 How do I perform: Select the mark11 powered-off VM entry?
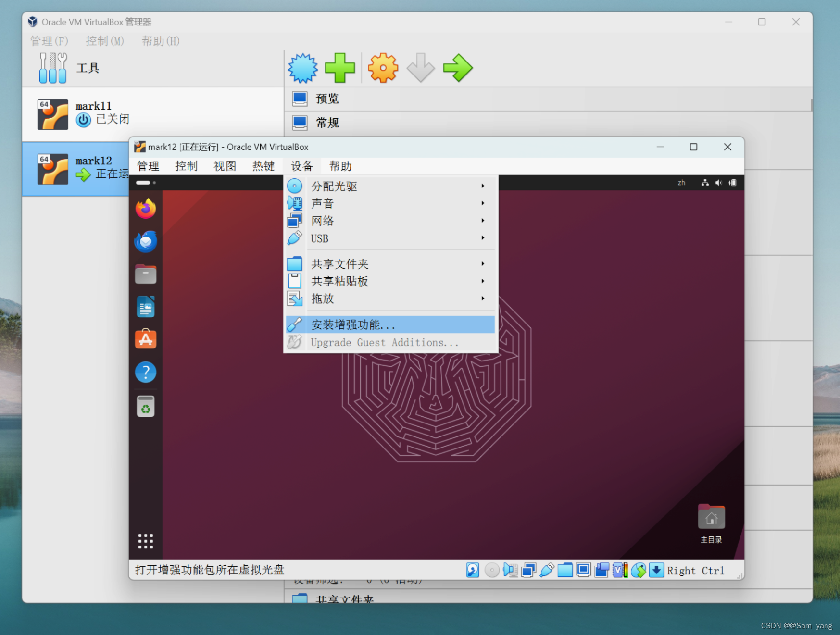[x=153, y=114]
